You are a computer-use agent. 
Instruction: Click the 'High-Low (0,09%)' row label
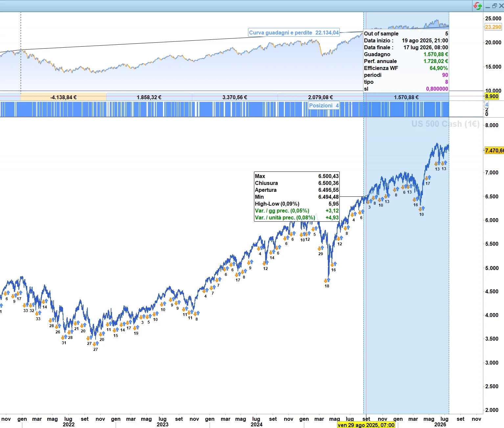[x=277, y=204]
